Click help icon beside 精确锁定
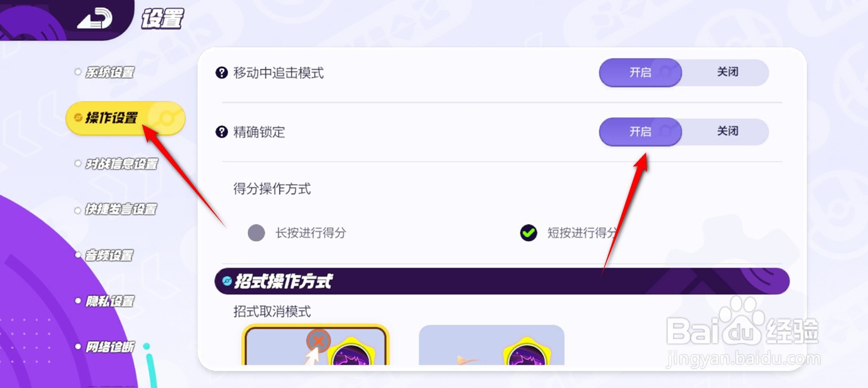 [222, 132]
